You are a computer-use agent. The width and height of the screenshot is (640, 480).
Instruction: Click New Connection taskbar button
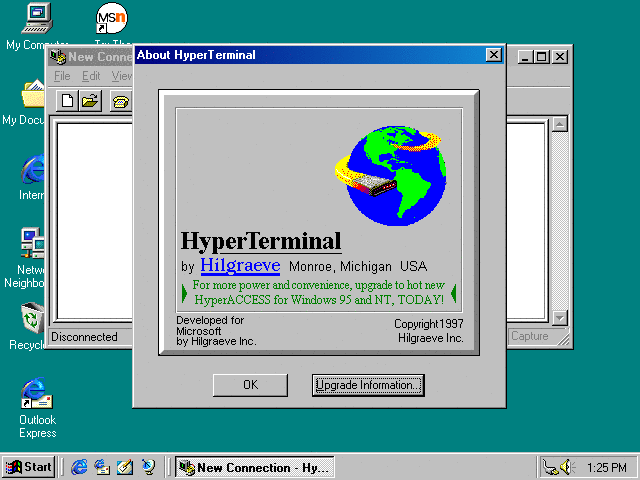[x=255, y=467]
